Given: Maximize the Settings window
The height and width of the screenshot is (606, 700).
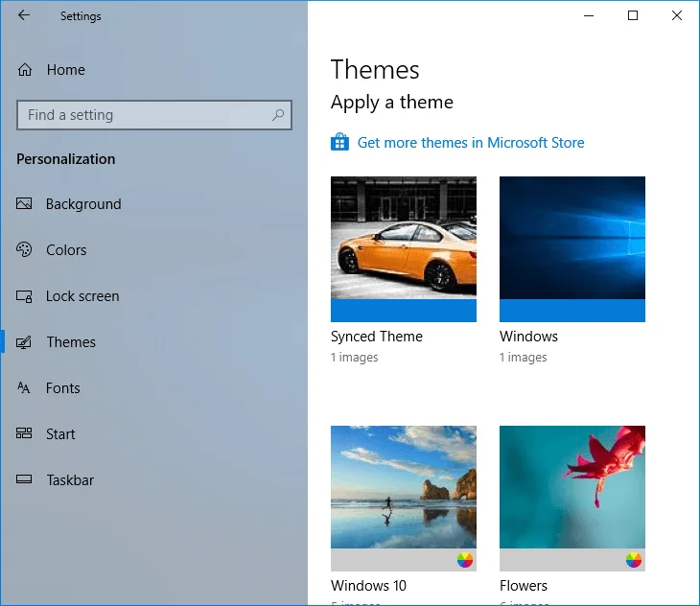Looking at the screenshot, I should 633,15.
